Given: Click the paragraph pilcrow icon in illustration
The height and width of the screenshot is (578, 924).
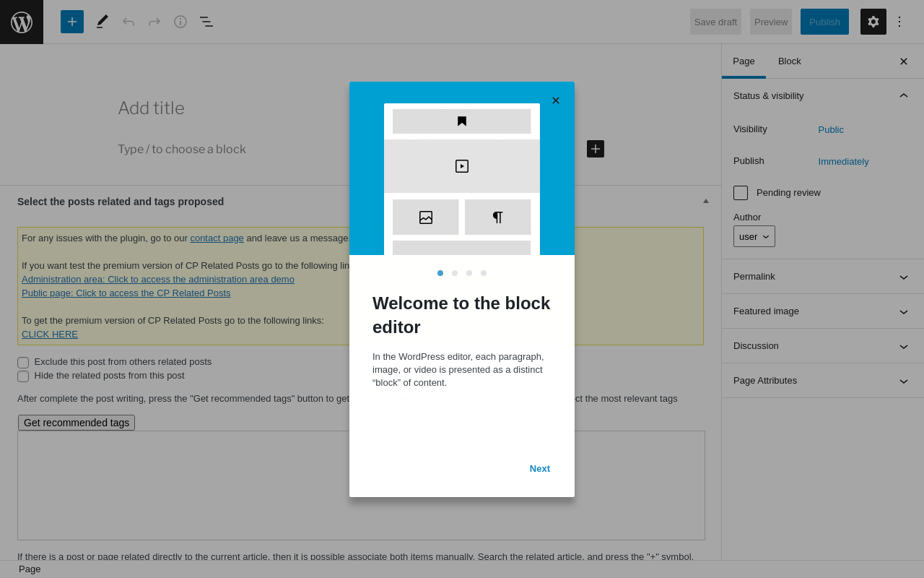Looking at the screenshot, I should pos(497,217).
